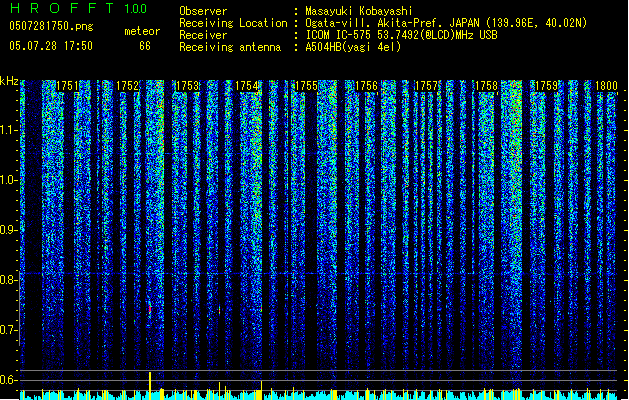This screenshot has height=400, width=629.
Task: Click the date stamp 05.07.28 17:50
Action: point(51,46)
